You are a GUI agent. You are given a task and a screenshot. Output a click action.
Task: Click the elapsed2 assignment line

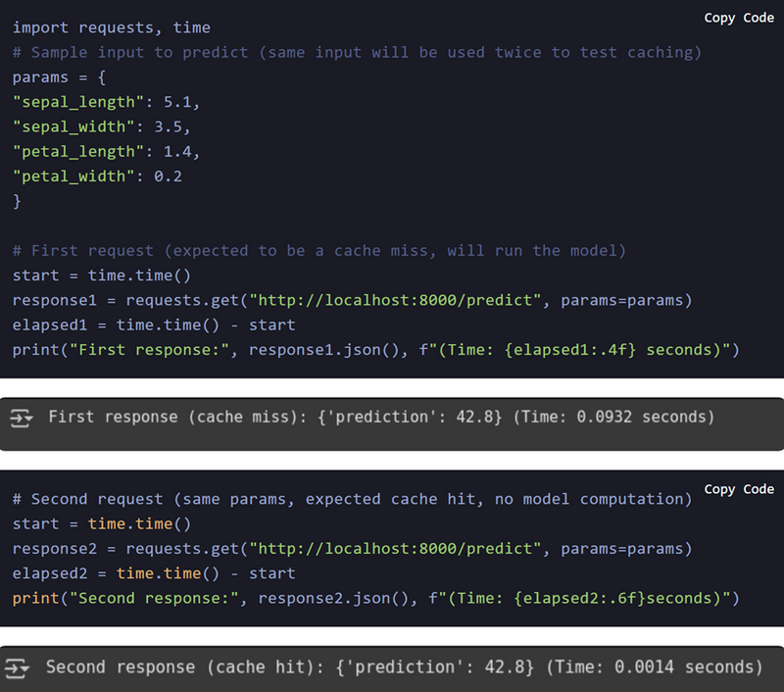(x=154, y=573)
